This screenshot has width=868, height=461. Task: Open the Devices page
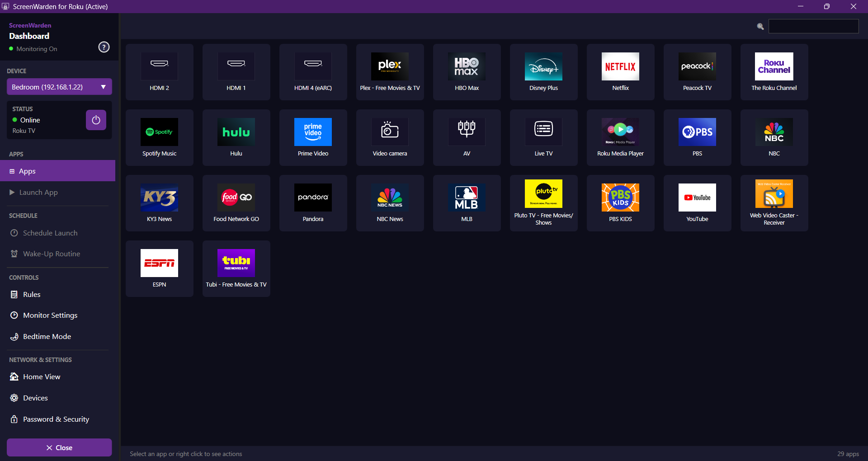pyautogui.click(x=57, y=398)
